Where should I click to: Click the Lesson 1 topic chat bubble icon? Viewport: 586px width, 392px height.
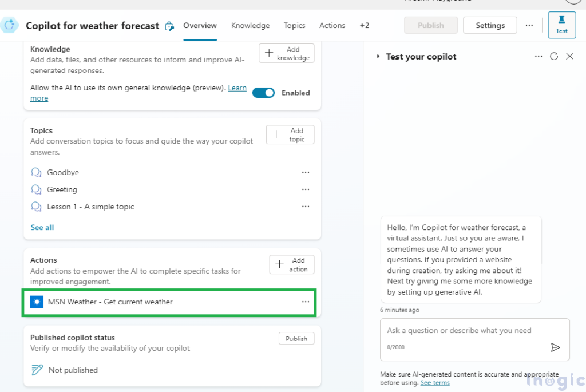35,207
